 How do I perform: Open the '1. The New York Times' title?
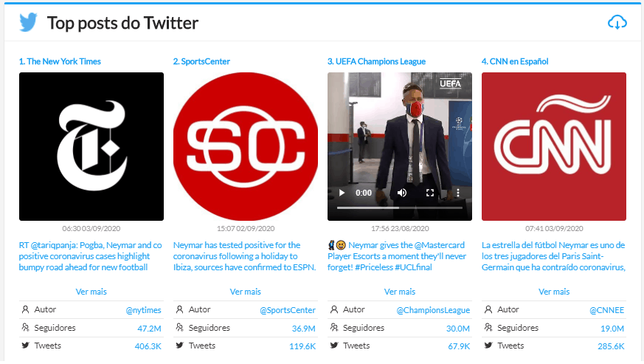[x=60, y=61]
